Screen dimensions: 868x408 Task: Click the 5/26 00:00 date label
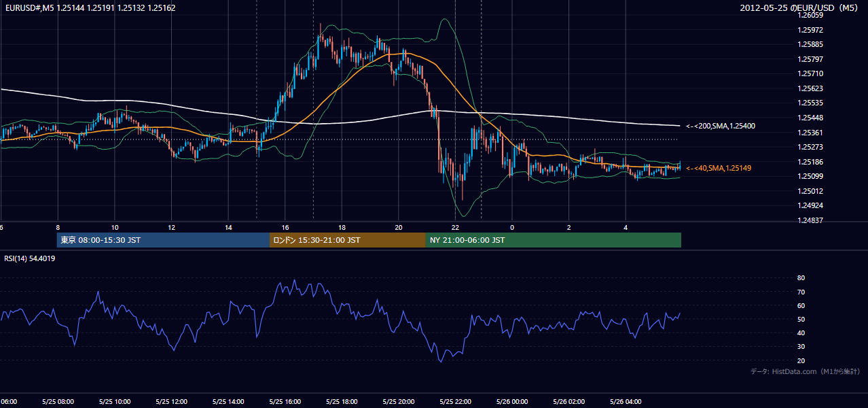(512, 402)
